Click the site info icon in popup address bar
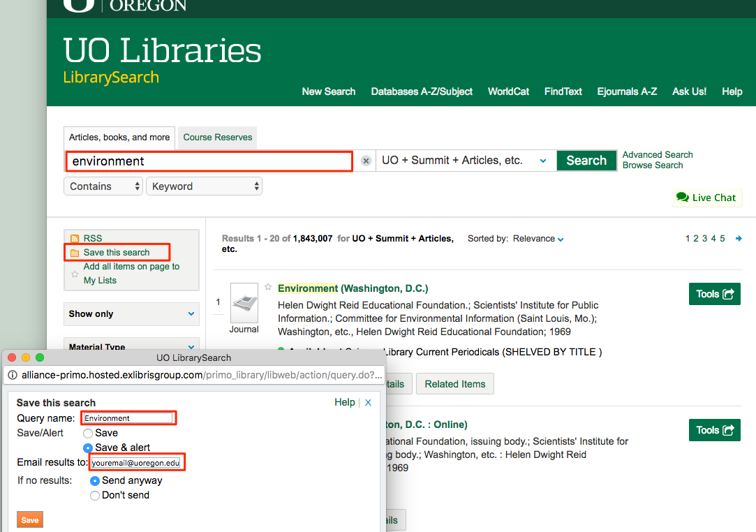 pyautogui.click(x=13, y=375)
